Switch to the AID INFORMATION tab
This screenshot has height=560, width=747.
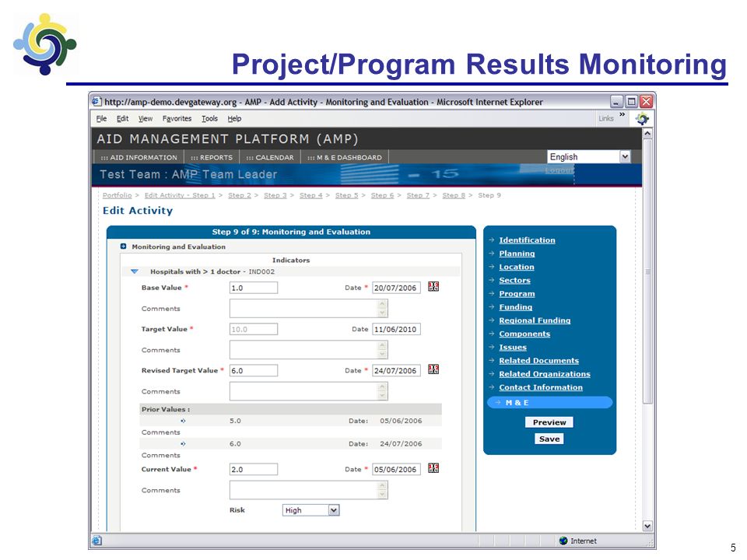pos(139,157)
